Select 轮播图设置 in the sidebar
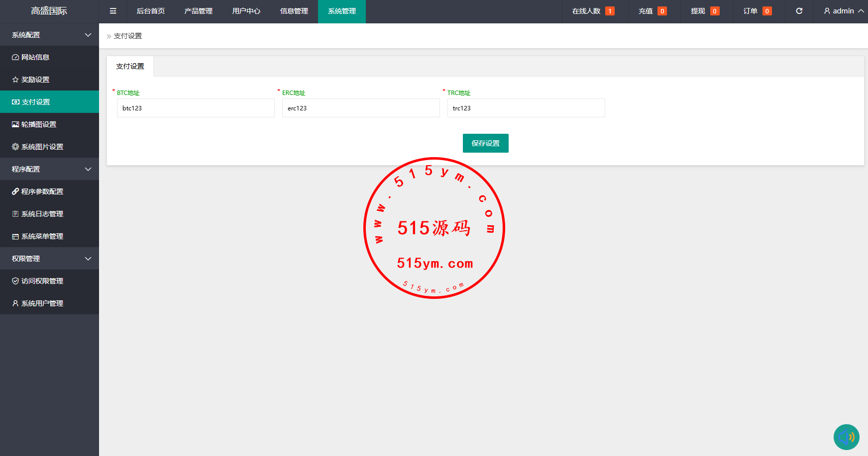The width and height of the screenshot is (868, 456). point(39,124)
